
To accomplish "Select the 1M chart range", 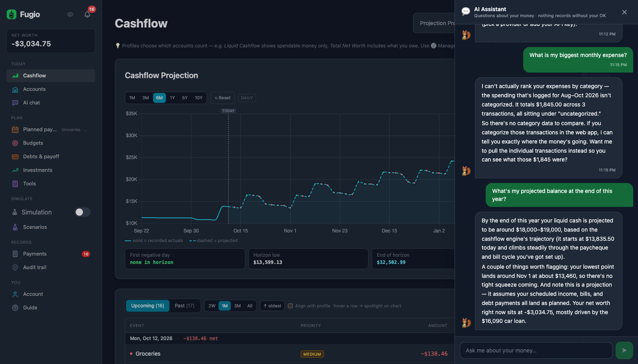I will 132,98.
